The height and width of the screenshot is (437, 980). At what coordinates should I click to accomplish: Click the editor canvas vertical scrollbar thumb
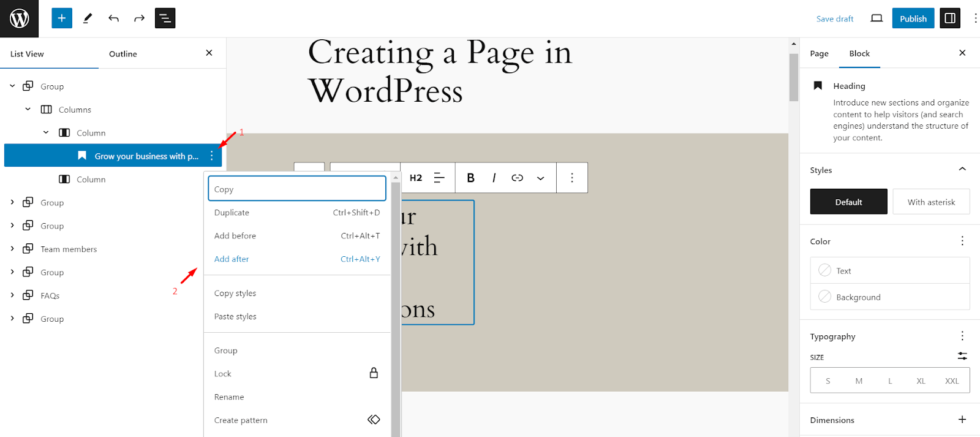[x=794, y=77]
